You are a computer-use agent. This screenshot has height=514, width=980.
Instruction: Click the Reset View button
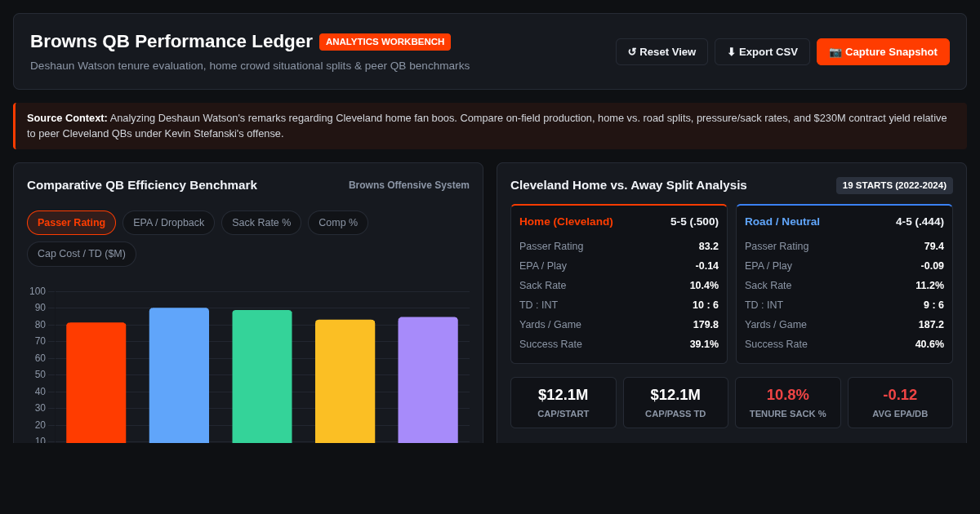(661, 51)
